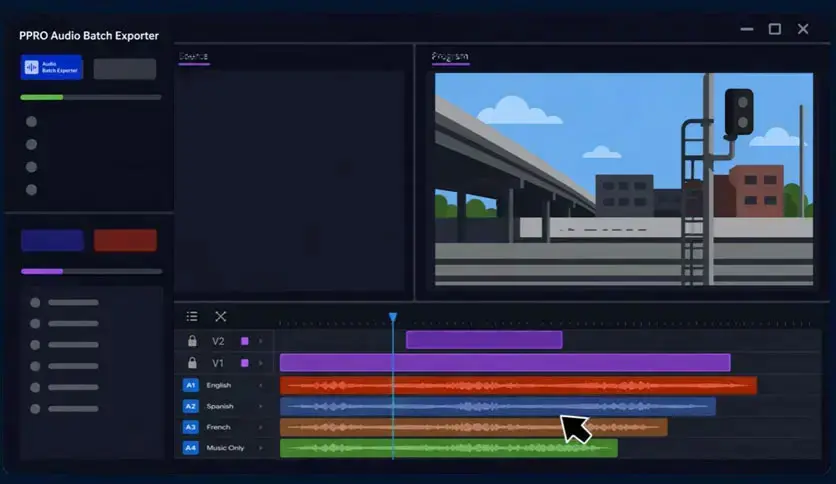Select the green Music Only audio clip

(x=449, y=448)
